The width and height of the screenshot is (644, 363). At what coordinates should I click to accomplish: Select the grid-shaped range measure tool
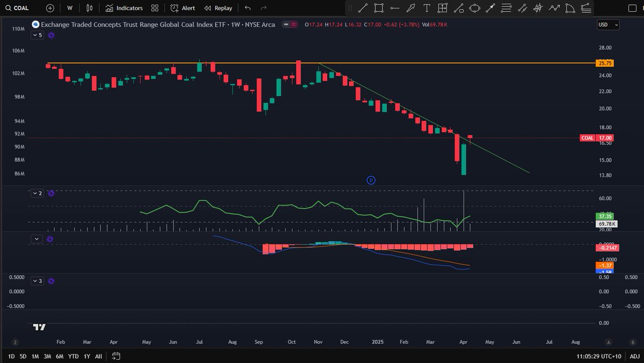[x=442, y=8]
